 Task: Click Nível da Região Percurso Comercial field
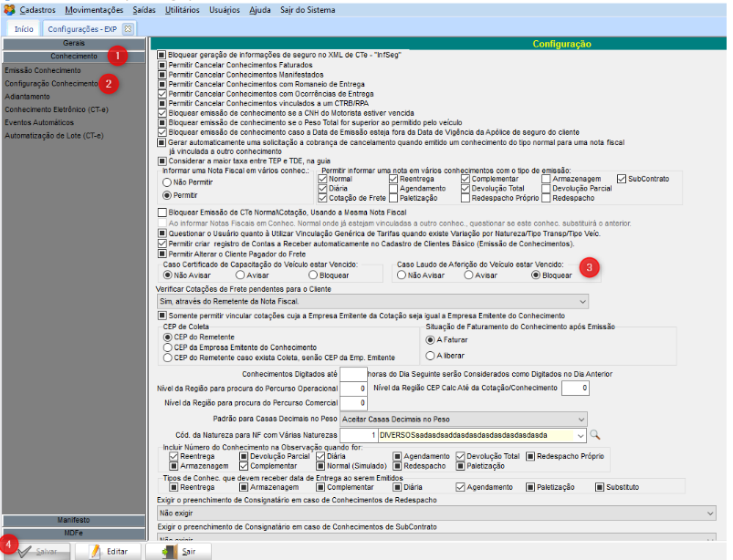(x=353, y=403)
